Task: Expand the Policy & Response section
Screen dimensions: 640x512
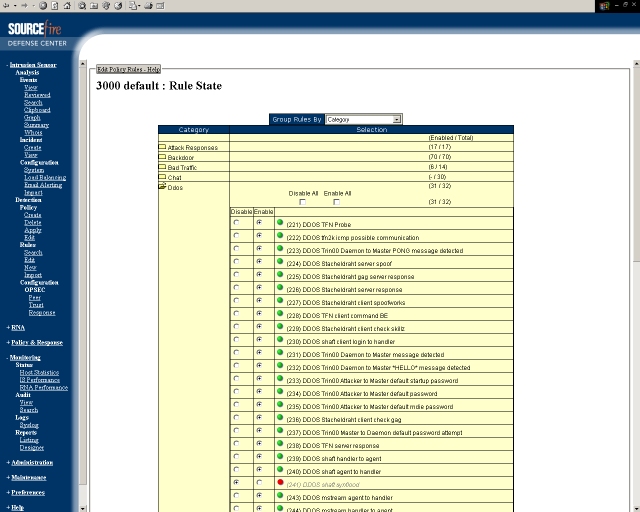Action: 35,343
